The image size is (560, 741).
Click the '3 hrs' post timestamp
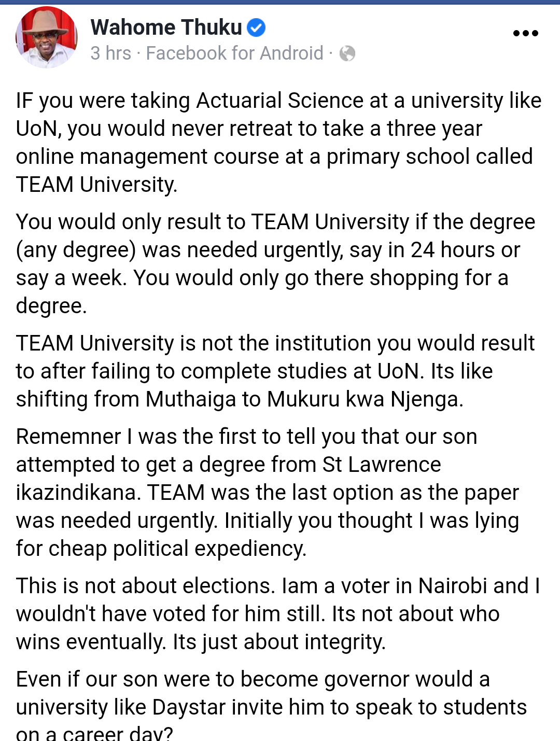coord(111,53)
